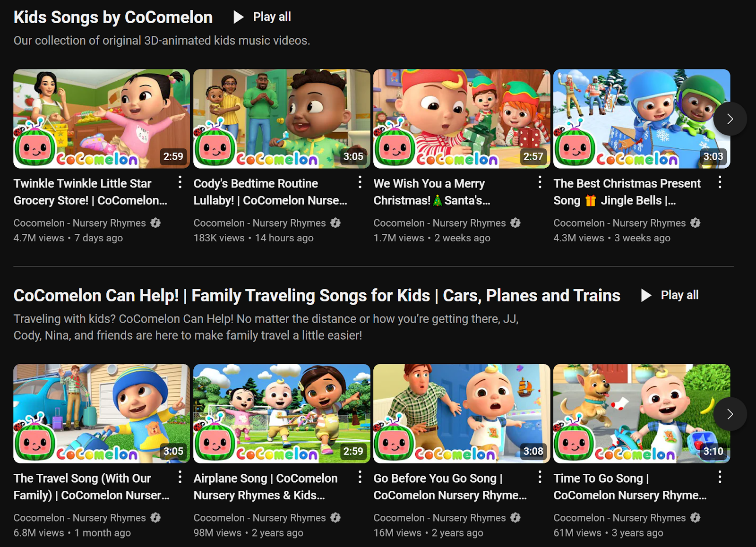Expand the Kids Songs carousel with the right arrow
Image resolution: width=756 pixels, height=547 pixels.
[x=730, y=119]
